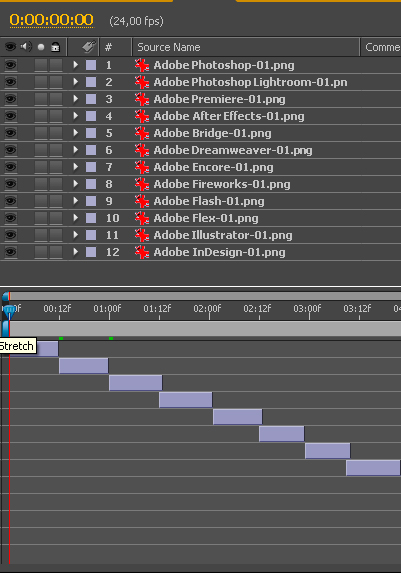Click the label color swatch of layer 6
This screenshot has height=573, width=401.
coord(91,150)
